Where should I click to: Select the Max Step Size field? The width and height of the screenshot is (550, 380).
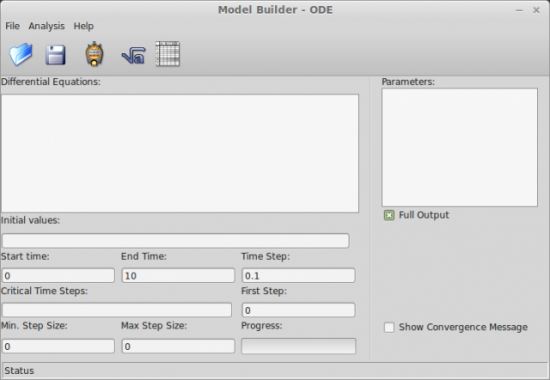[178, 346]
